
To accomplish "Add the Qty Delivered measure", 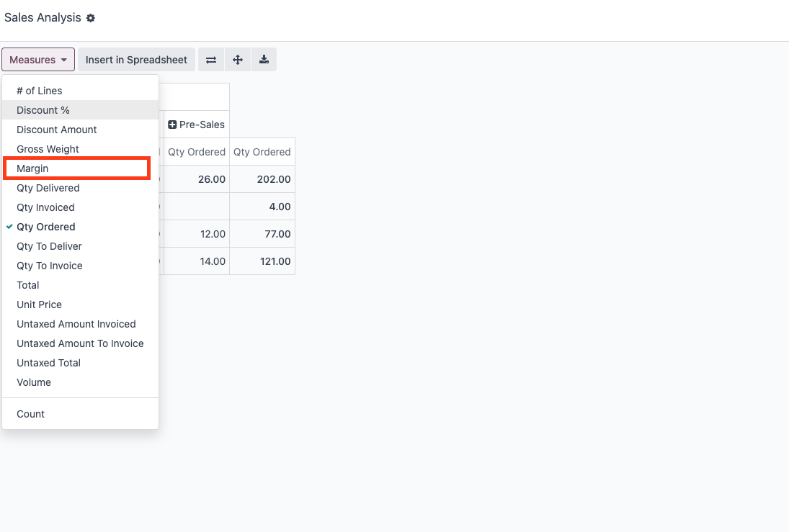I will [81, 188].
